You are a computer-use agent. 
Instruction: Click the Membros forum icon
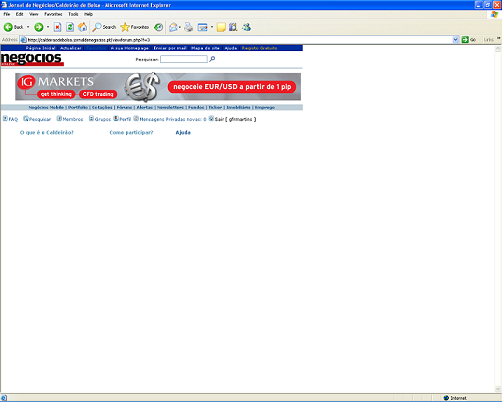pos(59,118)
